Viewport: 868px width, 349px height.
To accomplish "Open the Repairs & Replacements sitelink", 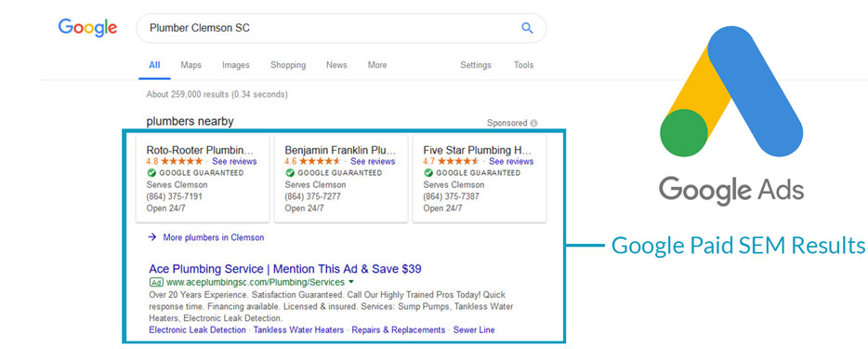I will point(399,329).
